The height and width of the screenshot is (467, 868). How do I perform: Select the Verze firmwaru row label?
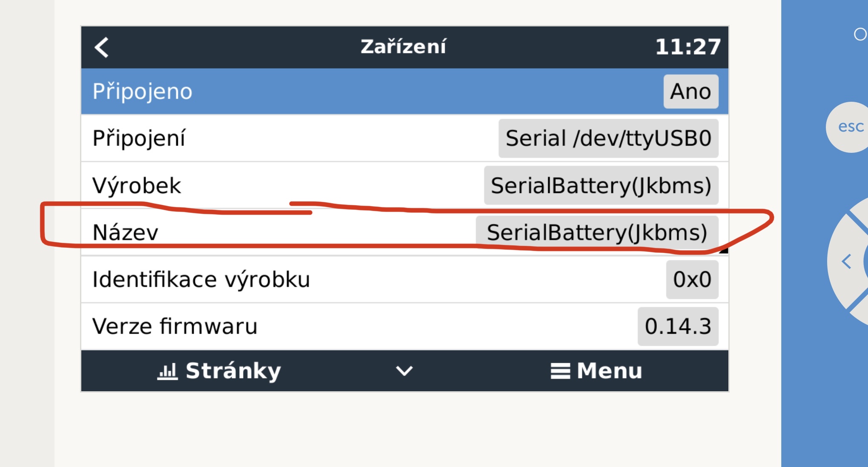[x=175, y=327]
